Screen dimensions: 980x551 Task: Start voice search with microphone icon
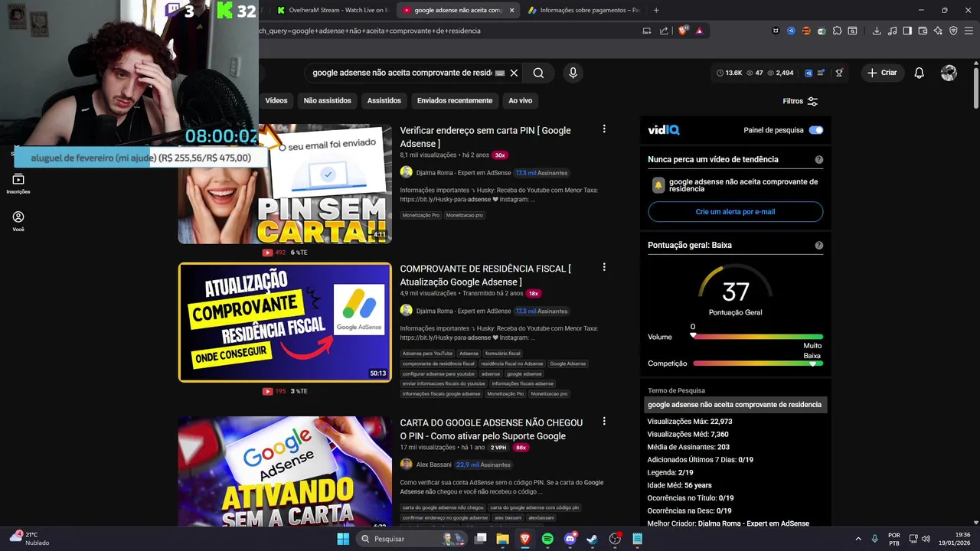[x=573, y=73]
